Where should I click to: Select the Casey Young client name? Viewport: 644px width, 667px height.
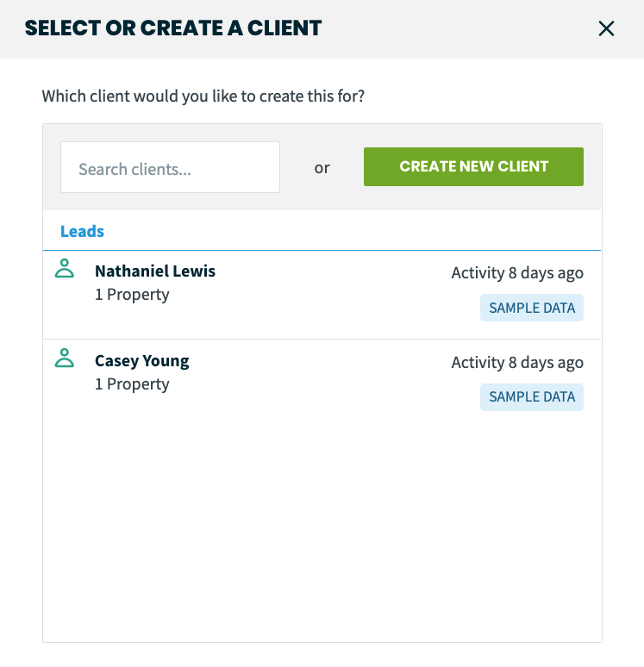point(142,361)
